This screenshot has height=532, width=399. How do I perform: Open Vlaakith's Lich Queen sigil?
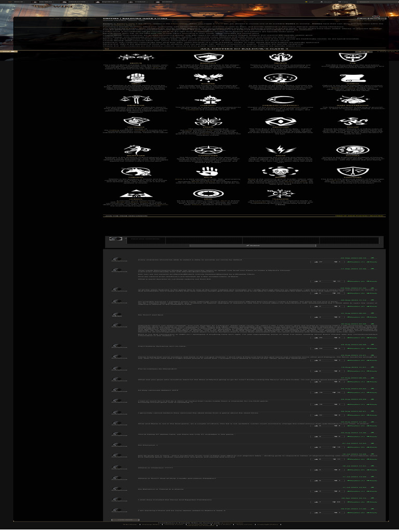(281, 193)
